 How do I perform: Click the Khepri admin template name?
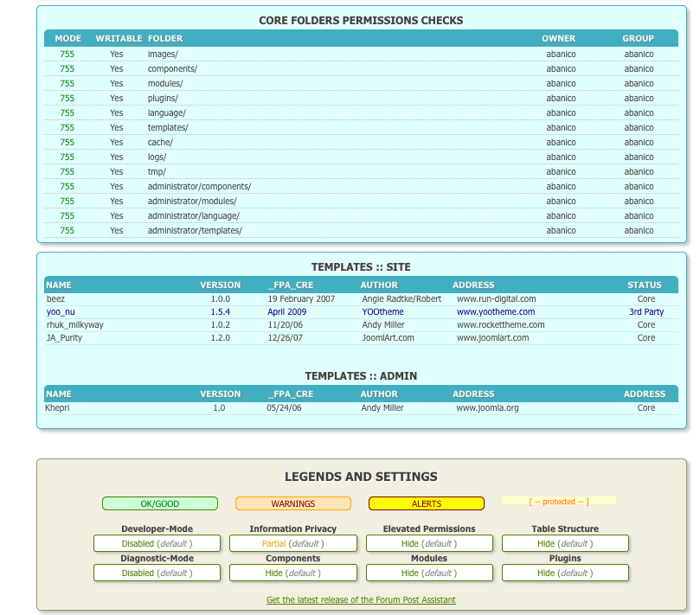(57, 407)
